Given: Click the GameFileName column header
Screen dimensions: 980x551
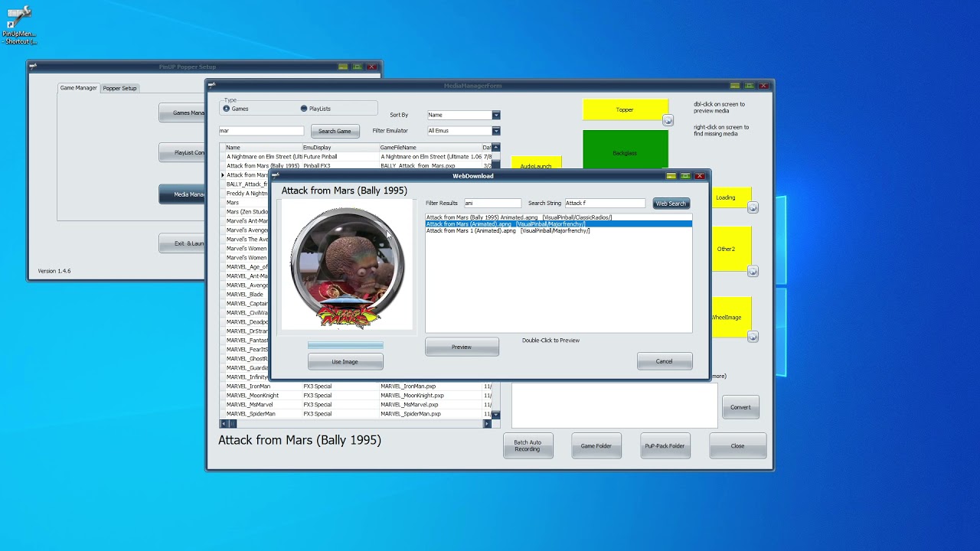Looking at the screenshot, I should (430, 148).
